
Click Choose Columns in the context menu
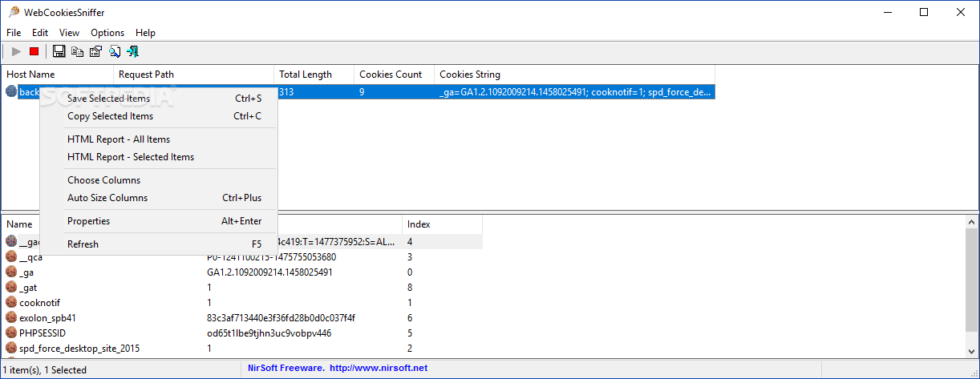pyautogui.click(x=103, y=180)
